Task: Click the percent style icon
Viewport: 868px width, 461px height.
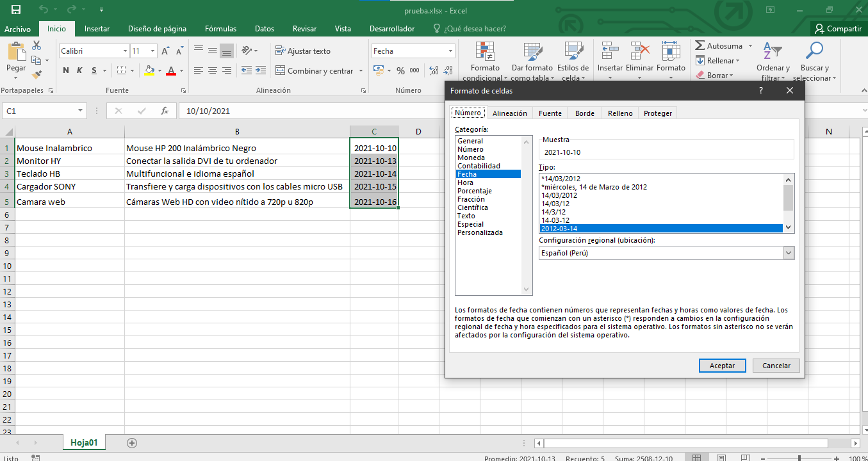Action: (x=400, y=70)
